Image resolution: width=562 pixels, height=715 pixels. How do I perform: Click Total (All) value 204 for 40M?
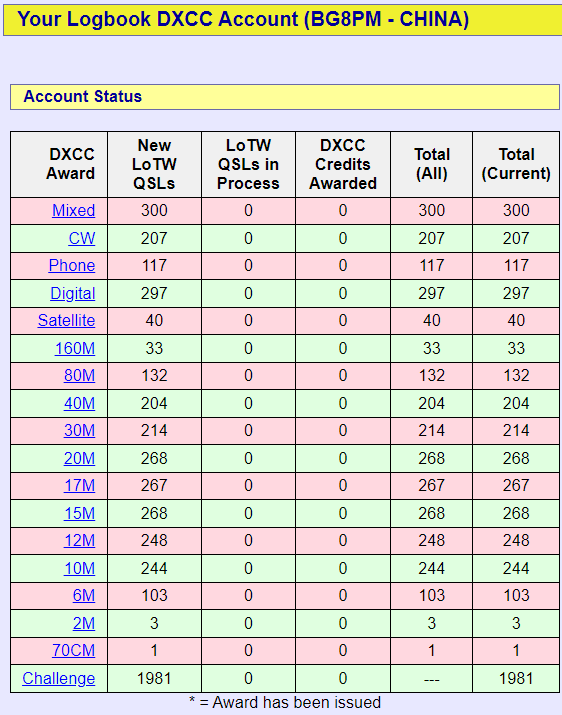[432, 404]
